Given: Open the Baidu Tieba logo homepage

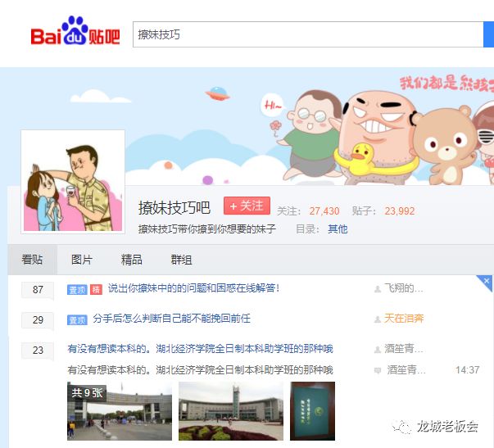Looking at the screenshot, I should (75, 31).
